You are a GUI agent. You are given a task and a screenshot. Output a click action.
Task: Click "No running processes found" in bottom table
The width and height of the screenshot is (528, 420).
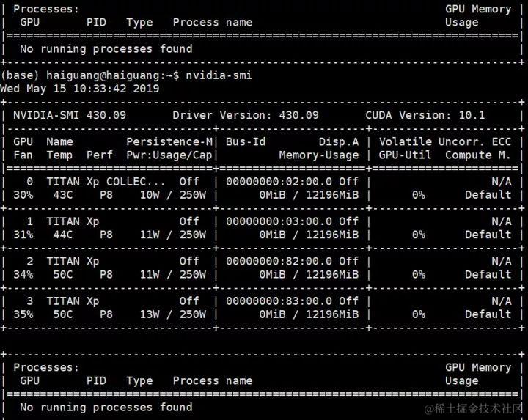tap(106, 408)
